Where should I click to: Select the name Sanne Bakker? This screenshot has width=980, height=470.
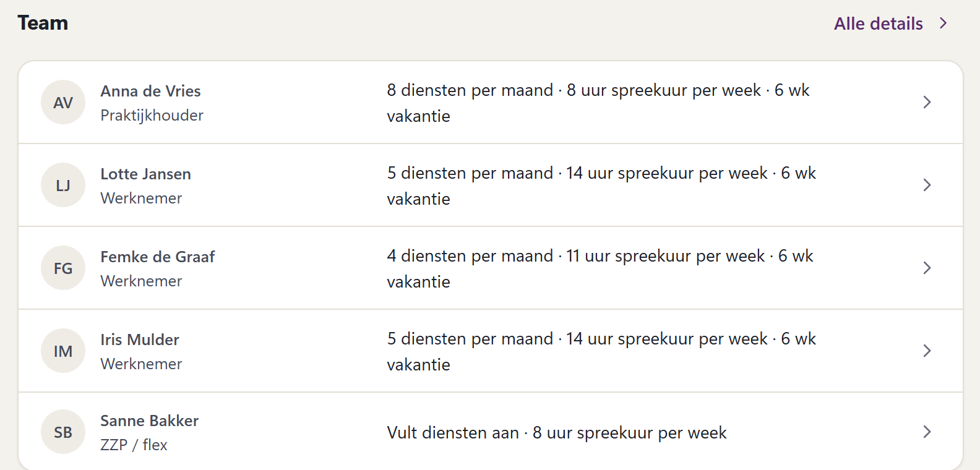[x=149, y=421]
